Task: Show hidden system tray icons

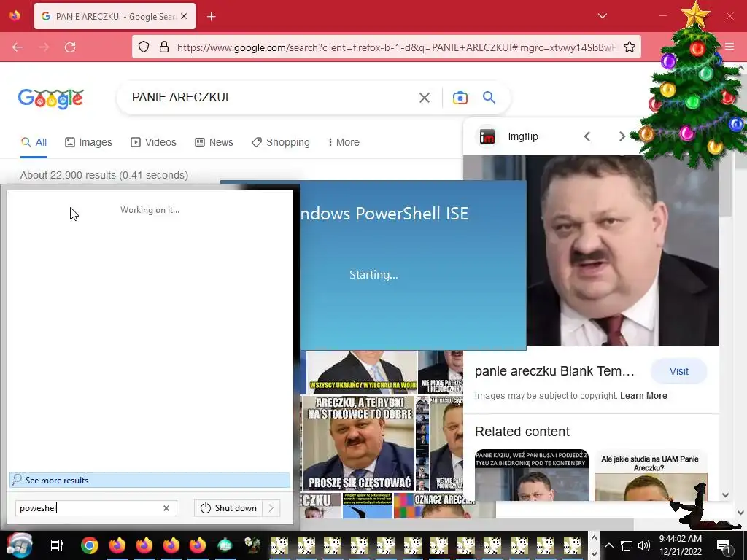Action: coord(609,545)
